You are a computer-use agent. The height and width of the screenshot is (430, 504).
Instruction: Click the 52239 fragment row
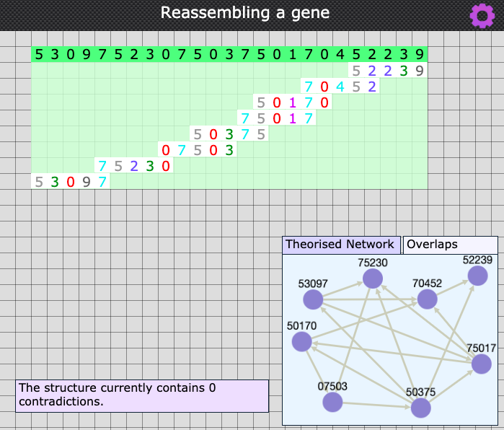point(387,71)
